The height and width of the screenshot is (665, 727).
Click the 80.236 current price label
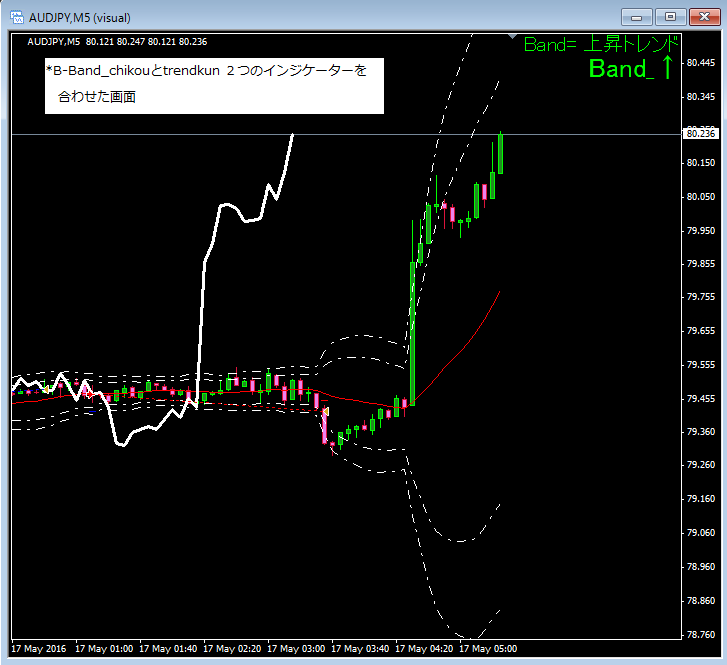coord(701,134)
